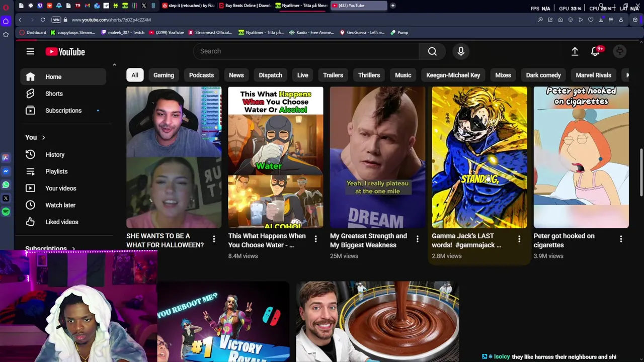The width and height of the screenshot is (644, 362).
Task: Open History in the sidebar
Action: click(63, 154)
